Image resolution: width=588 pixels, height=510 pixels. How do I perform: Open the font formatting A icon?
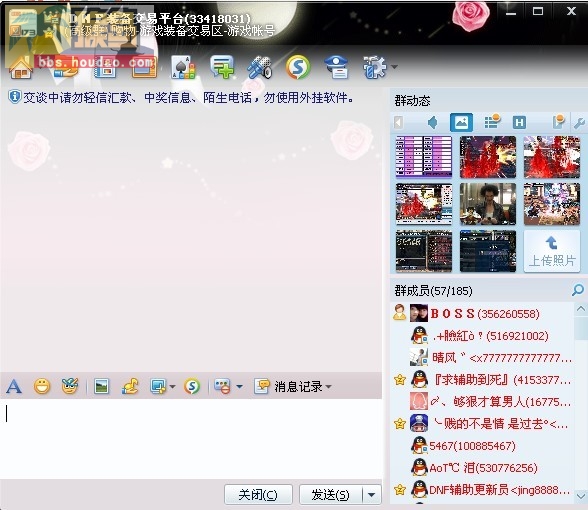point(14,386)
